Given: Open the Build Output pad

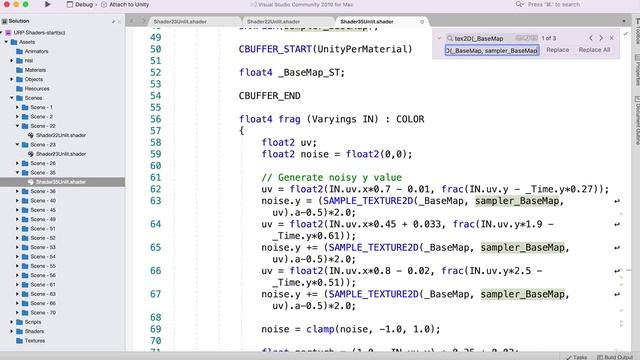Looking at the screenshot, I should tap(615, 357).
